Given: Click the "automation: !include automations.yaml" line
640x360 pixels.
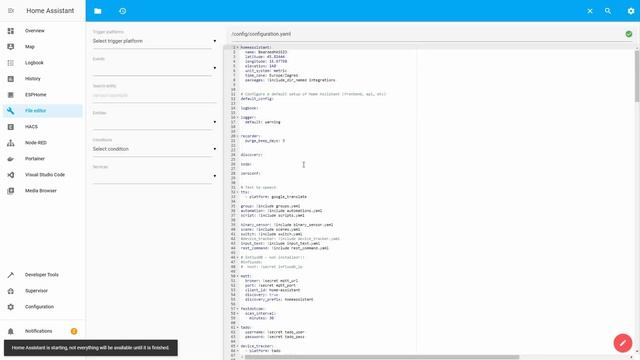Looking at the screenshot, I should 281,211.
